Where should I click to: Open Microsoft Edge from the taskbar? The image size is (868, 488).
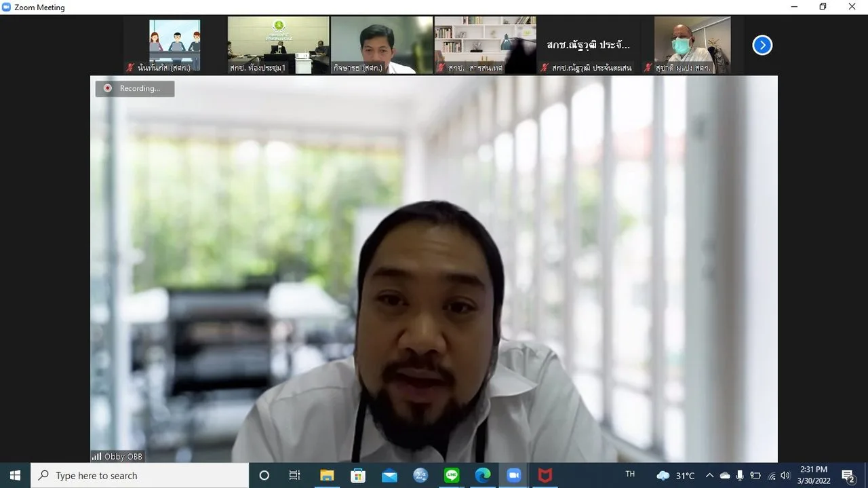(483, 476)
